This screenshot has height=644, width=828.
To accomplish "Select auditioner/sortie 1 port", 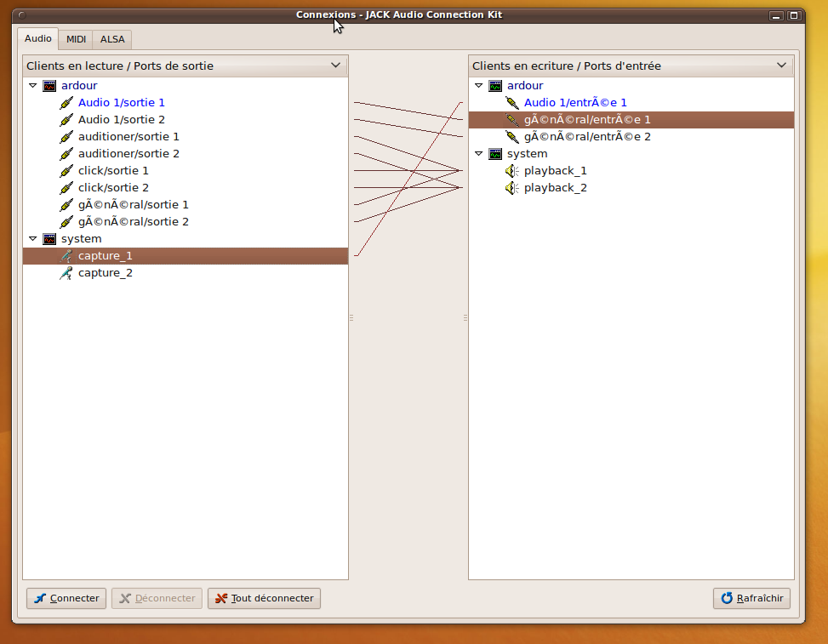I will point(128,137).
